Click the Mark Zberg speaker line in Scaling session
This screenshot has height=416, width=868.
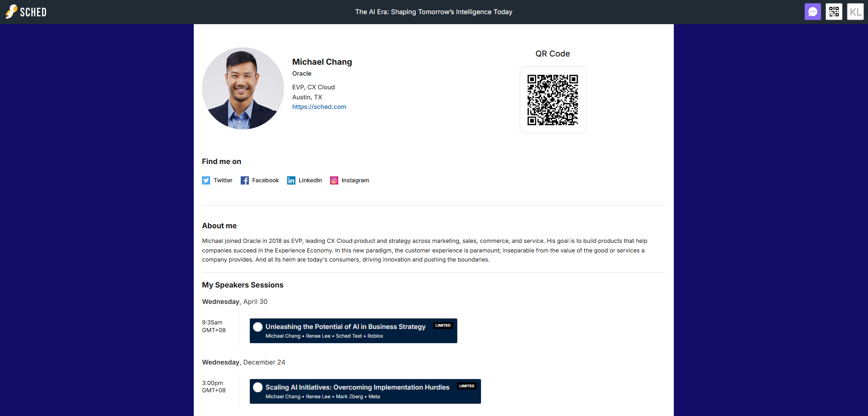(x=349, y=397)
